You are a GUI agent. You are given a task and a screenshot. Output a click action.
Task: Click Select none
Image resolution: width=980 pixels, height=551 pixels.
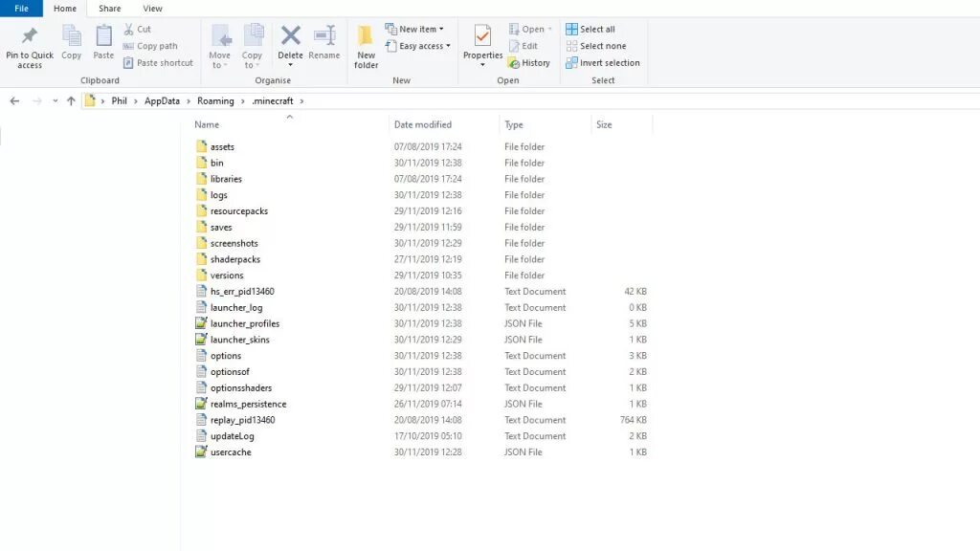[595, 46]
